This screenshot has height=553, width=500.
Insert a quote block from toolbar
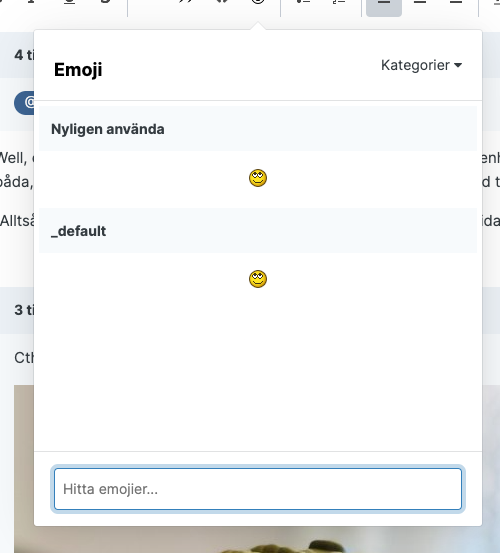[x=186, y=2]
